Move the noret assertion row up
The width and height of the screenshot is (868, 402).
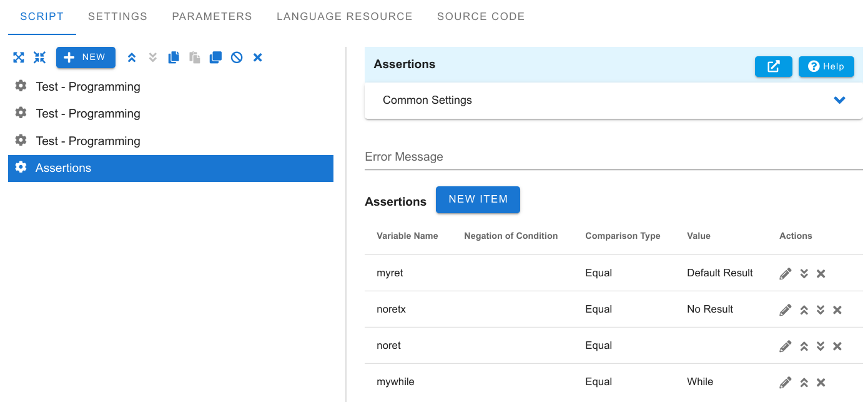tap(804, 346)
